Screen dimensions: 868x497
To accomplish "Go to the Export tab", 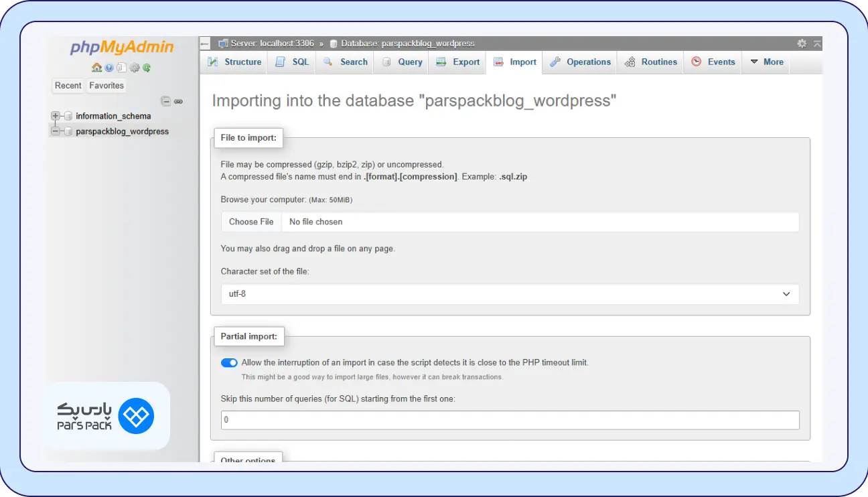I will coord(458,62).
